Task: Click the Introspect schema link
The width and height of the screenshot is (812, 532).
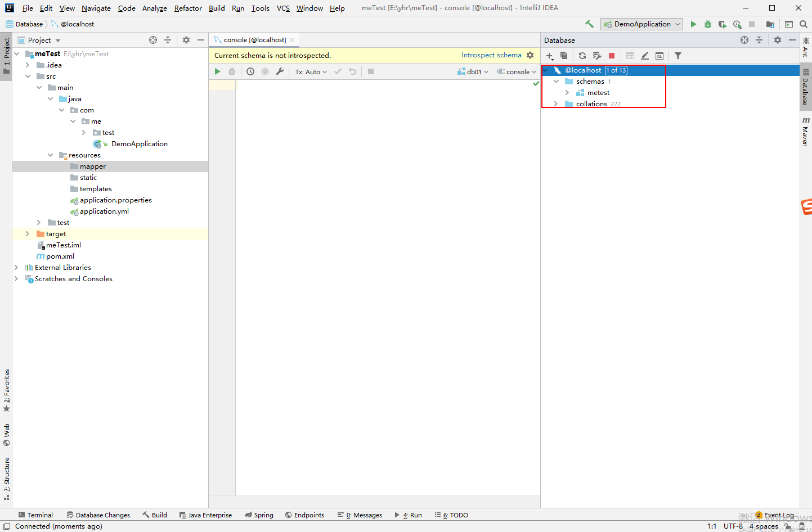Action: 491,55
